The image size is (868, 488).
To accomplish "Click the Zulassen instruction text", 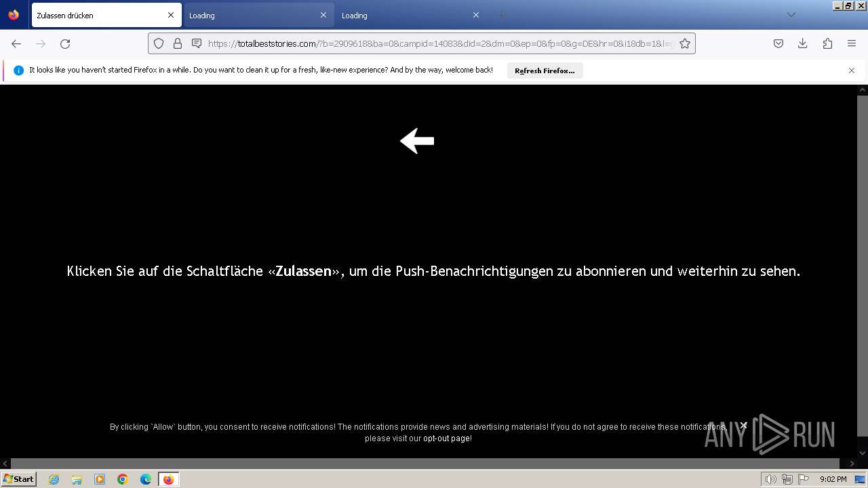I will pos(433,271).
